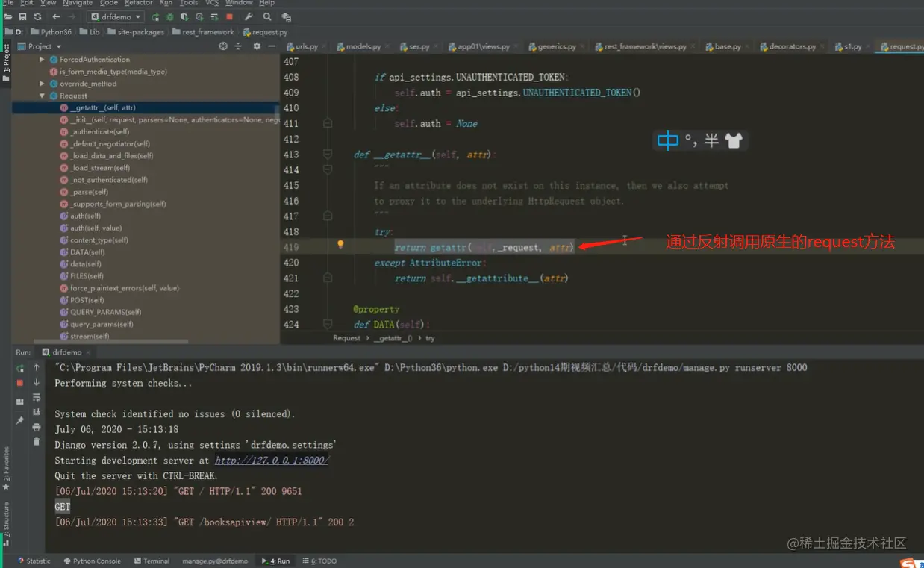The width and height of the screenshot is (924, 568).
Task: Open the drfdemo run configuration dropdown
Action: [x=115, y=16]
